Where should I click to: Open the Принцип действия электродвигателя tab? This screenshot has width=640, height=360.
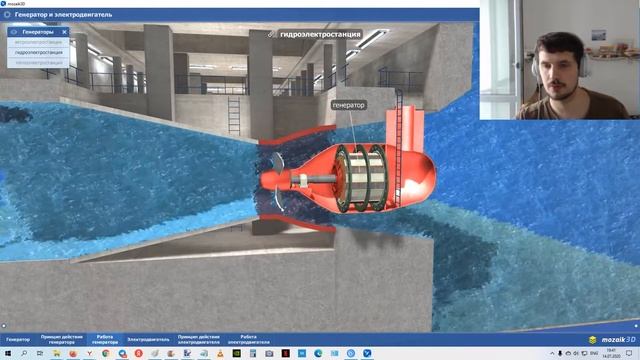click(198, 339)
